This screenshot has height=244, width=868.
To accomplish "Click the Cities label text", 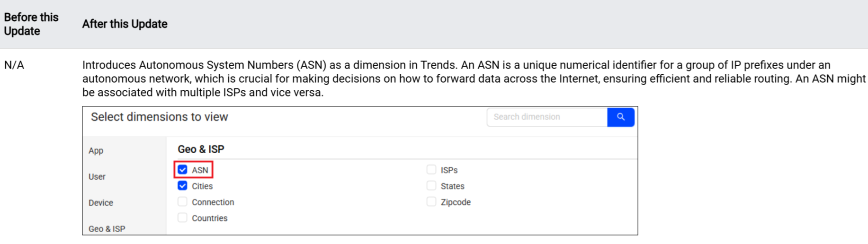I will [x=202, y=186].
